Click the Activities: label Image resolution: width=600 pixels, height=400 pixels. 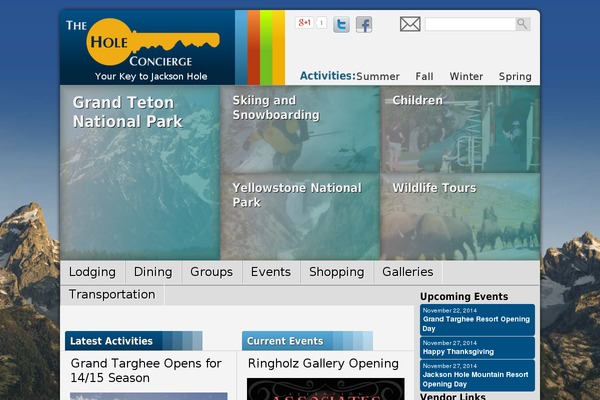pyautogui.click(x=328, y=76)
